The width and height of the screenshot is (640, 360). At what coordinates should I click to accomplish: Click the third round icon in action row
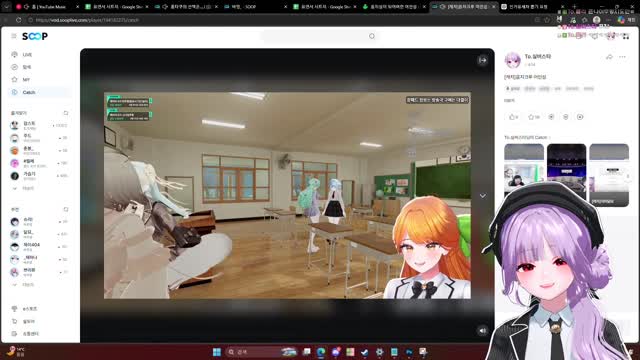click(x=551, y=117)
